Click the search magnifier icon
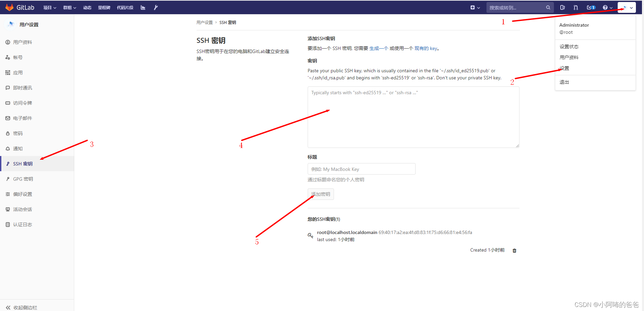The height and width of the screenshot is (311, 644). click(548, 7)
